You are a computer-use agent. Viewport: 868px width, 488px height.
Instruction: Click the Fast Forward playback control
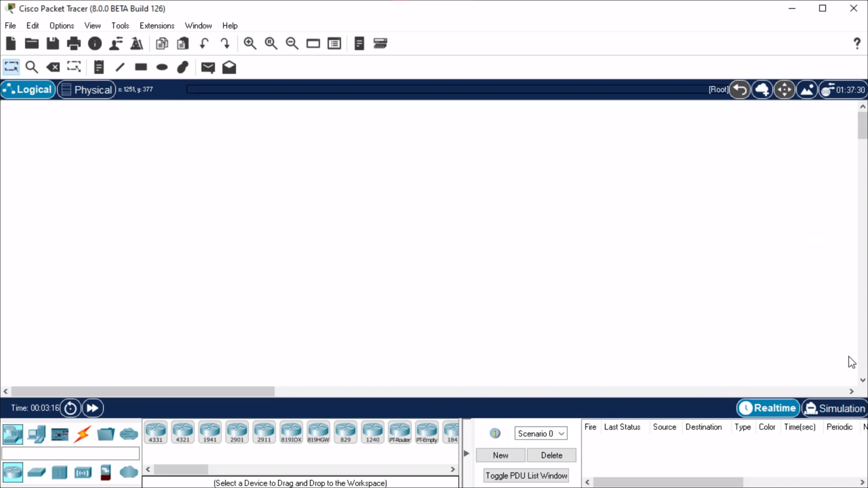click(92, 408)
